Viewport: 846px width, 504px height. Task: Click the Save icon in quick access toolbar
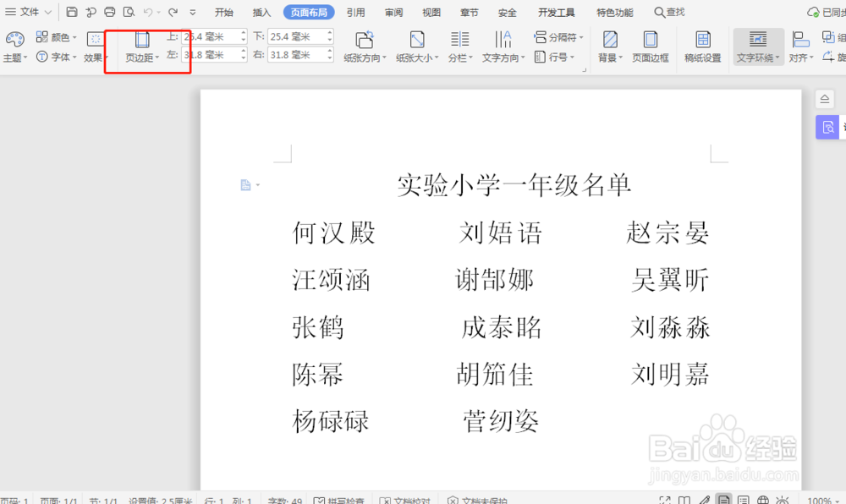pyautogui.click(x=72, y=12)
